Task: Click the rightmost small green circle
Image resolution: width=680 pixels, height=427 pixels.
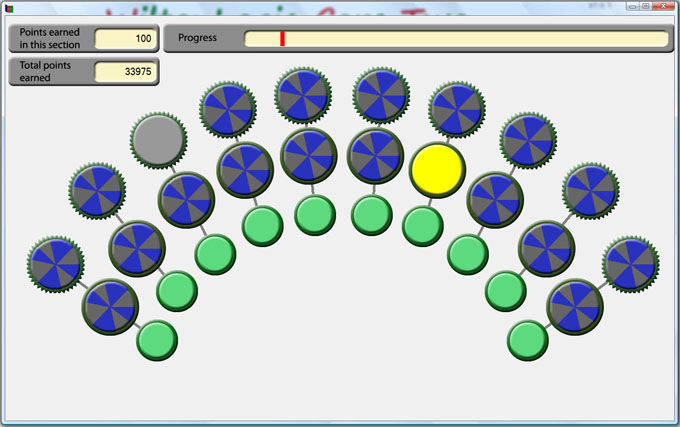Action: (x=527, y=340)
